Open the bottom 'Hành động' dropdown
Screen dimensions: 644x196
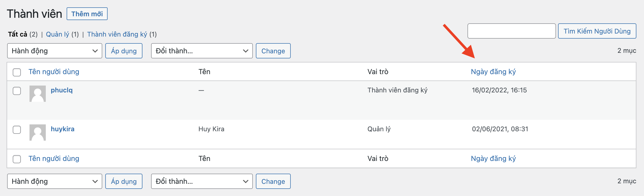[54, 181]
